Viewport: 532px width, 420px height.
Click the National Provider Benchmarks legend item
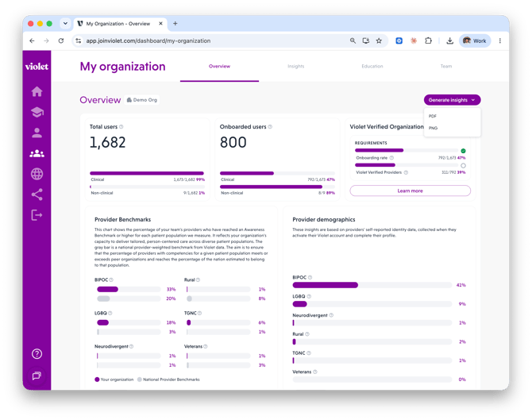[x=168, y=380]
